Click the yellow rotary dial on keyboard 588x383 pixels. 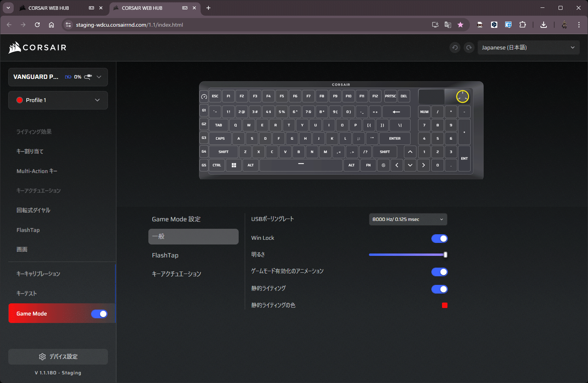click(462, 97)
